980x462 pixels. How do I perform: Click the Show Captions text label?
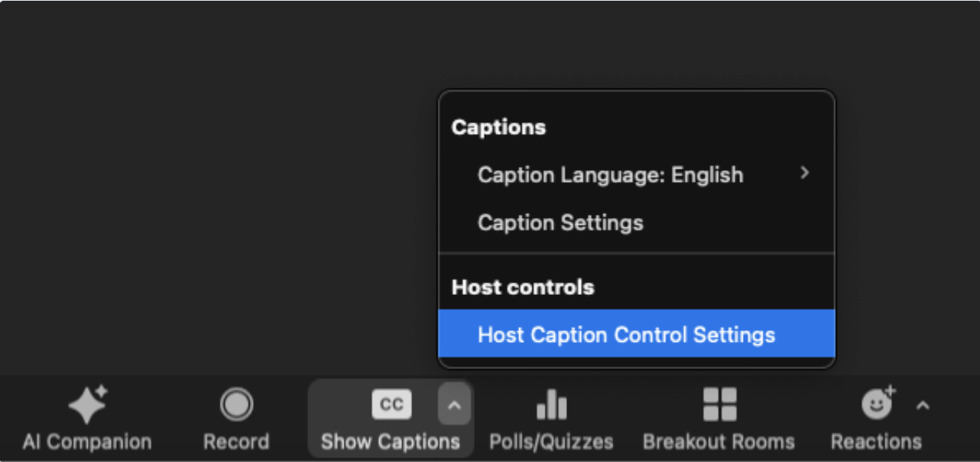(x=391, y=442)
